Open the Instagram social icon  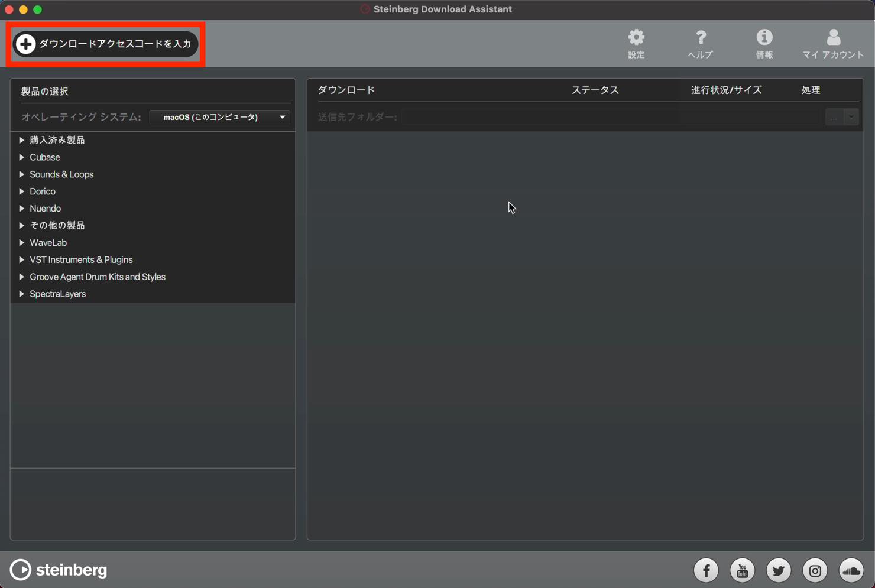point(815,570)
